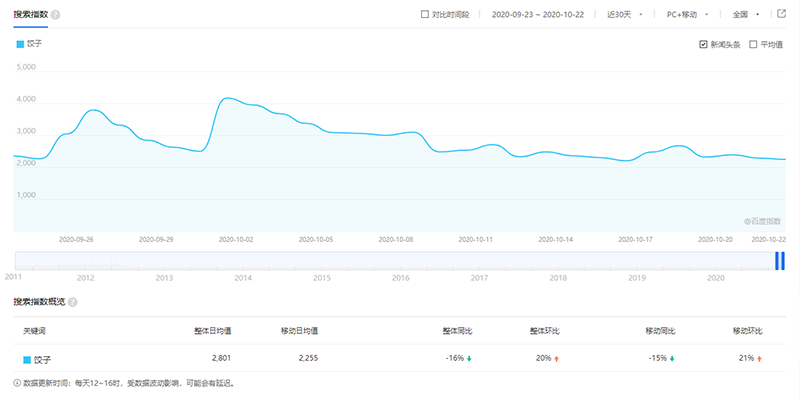Click the green down arrow beside -15% 移动同比
Image resolution: width=800 pixels, height=400 pixels.
point(673,358)
